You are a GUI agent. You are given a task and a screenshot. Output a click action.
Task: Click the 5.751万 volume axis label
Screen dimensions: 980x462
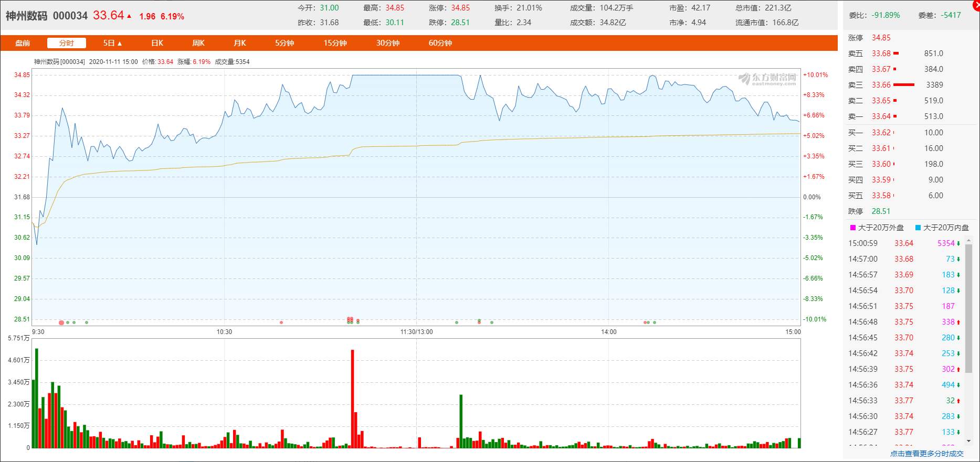[x=19, y=338]
